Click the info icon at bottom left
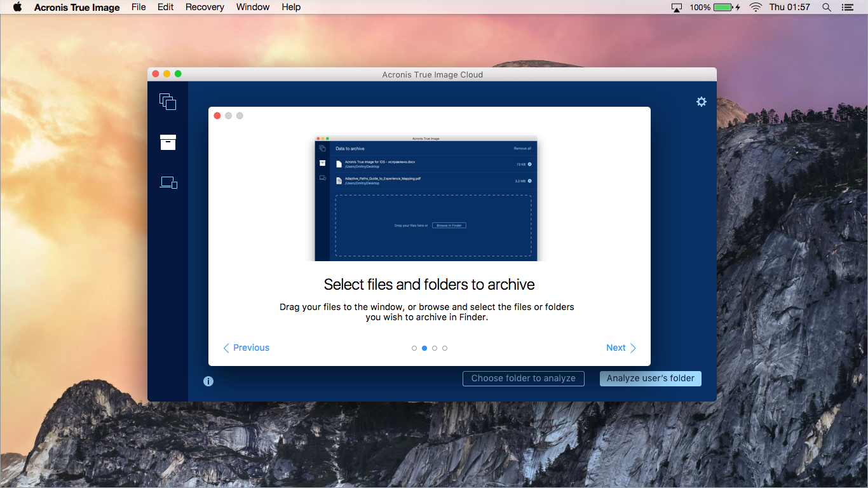868x488 pixels. point(208,381)
